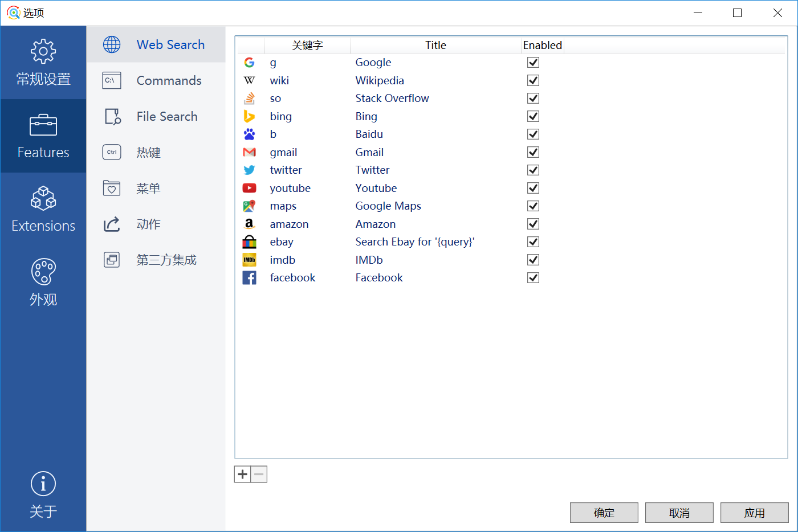
Task: Open the 第三方集成 tab label
Action: pos(166,260)
